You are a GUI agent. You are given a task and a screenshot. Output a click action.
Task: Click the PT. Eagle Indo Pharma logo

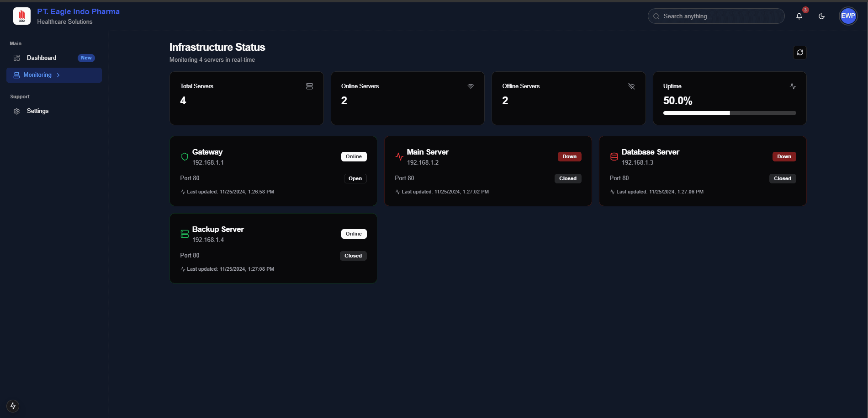22,16
